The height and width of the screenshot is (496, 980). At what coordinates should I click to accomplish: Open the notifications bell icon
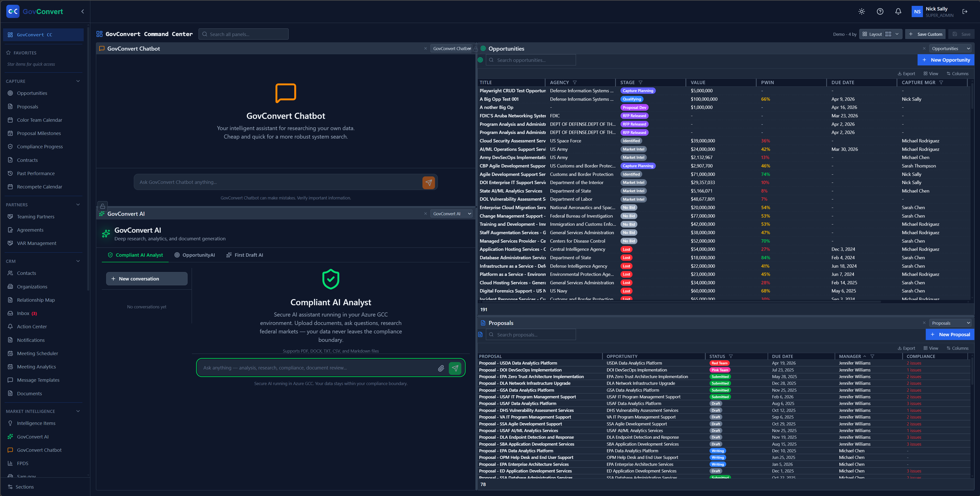(x=898, y=12)
